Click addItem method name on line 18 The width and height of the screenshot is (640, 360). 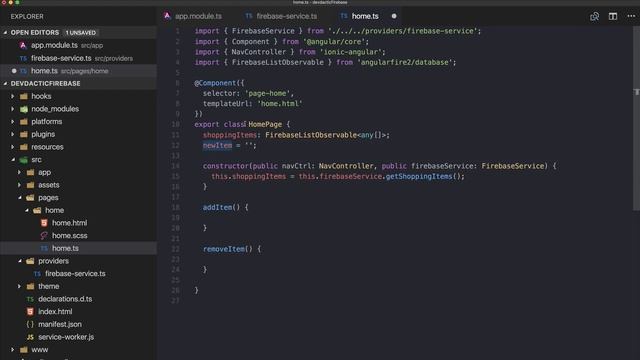[x=218, y=207]
